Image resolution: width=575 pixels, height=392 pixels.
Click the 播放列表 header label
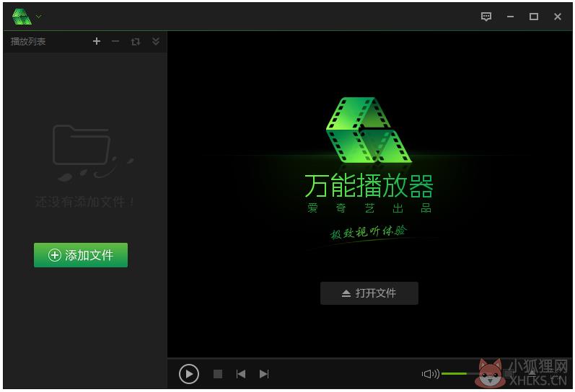coord(28,41)
